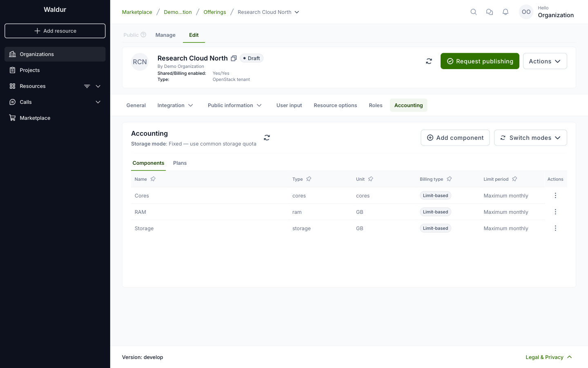Switch to the Plans tab
Image resolution: width=588 pixels, height=368 pixels.
coord(180,163)
